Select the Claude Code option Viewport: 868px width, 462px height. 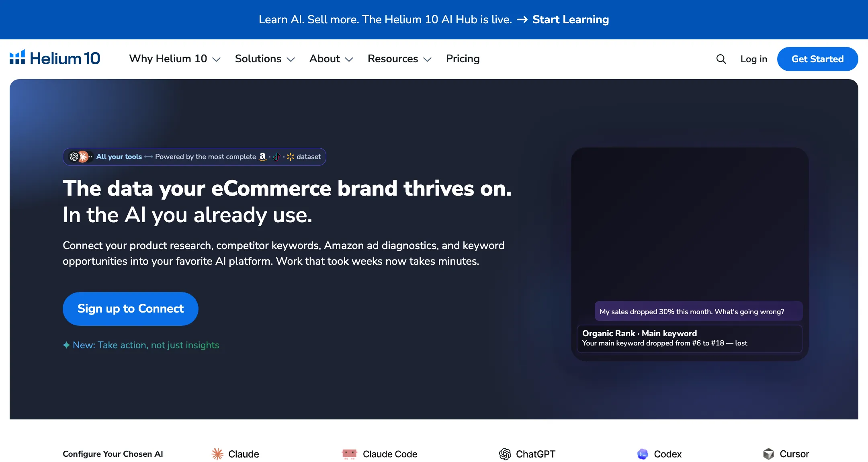[x=390, y=454]
